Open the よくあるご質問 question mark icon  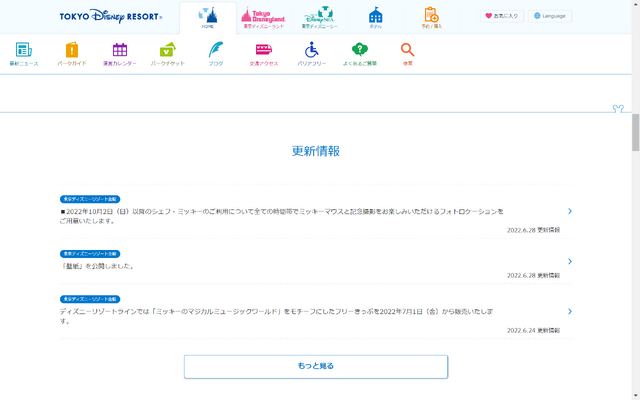[x=360, y=49]
